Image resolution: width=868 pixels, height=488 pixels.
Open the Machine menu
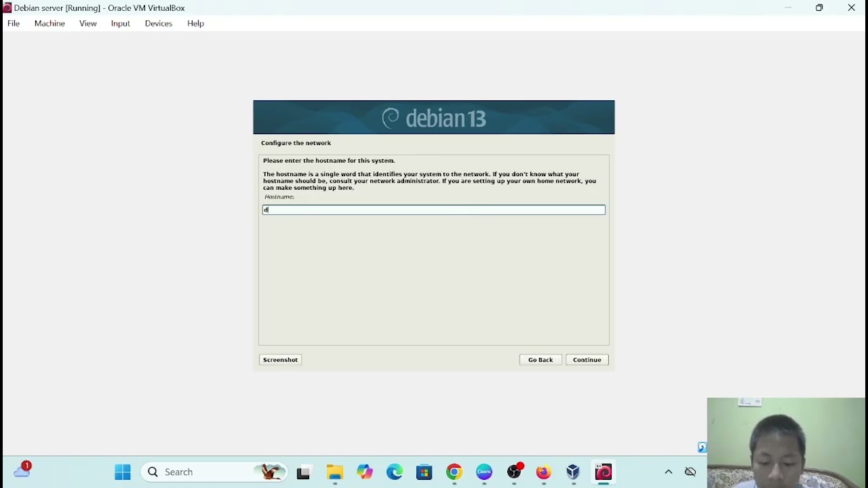[50, 23]
